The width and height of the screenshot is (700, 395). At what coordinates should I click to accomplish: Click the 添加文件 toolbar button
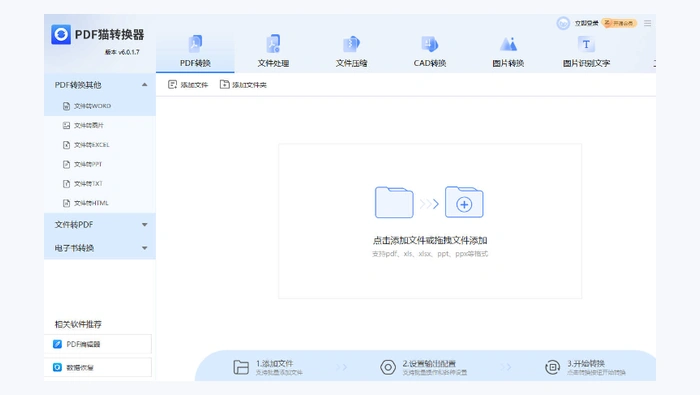point(188,85)
